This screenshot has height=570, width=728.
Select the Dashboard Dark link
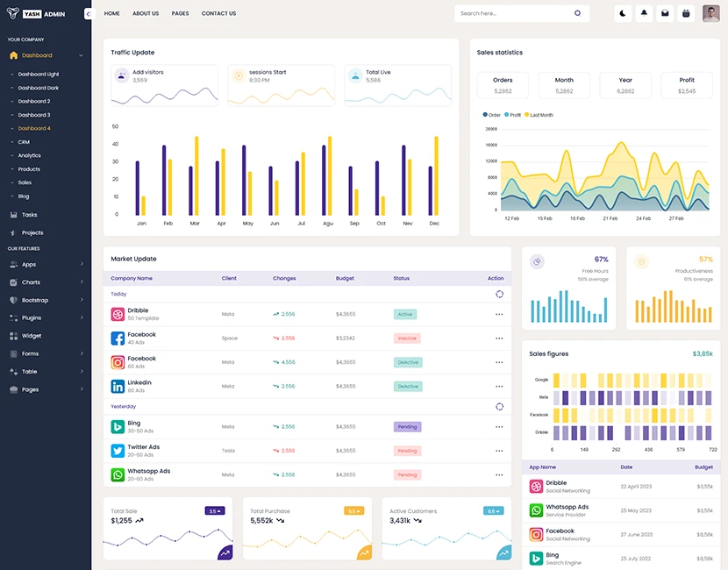[x=38, y=88]
